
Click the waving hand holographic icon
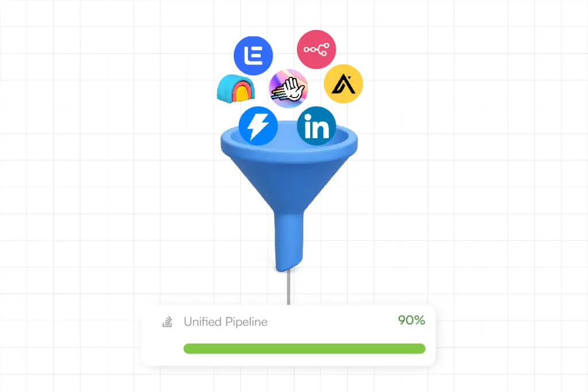[288, 88]
